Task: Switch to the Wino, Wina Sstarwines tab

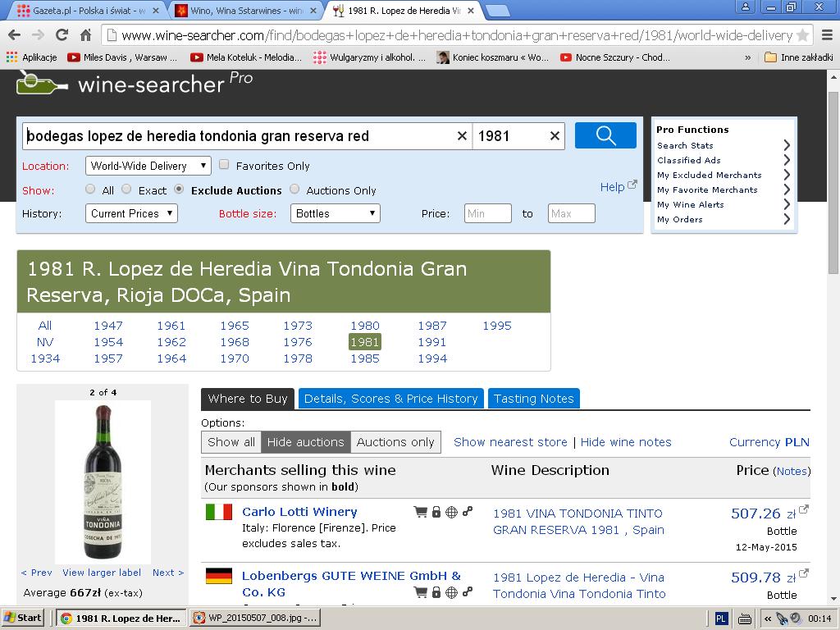Action: (x=245, y=10)
